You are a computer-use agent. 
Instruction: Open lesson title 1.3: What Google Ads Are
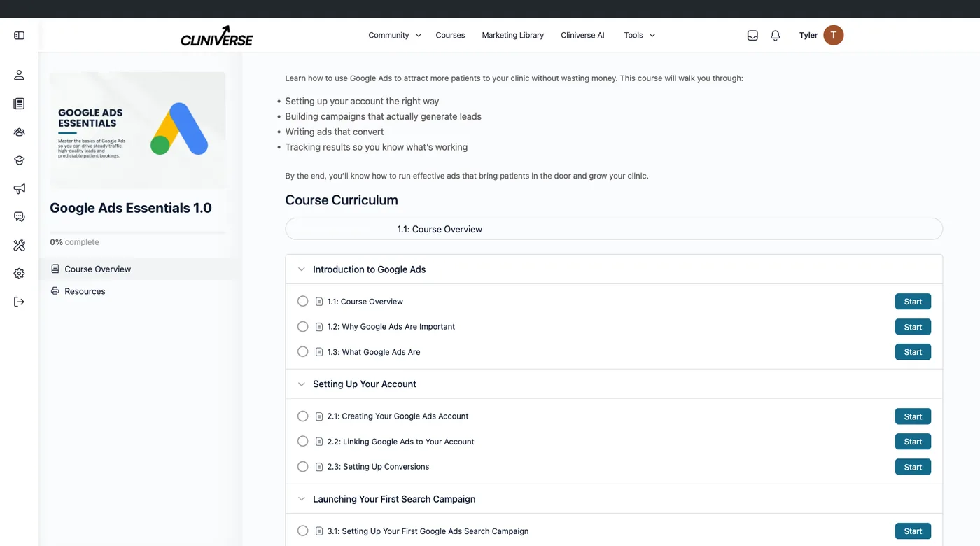pos(374,352)
